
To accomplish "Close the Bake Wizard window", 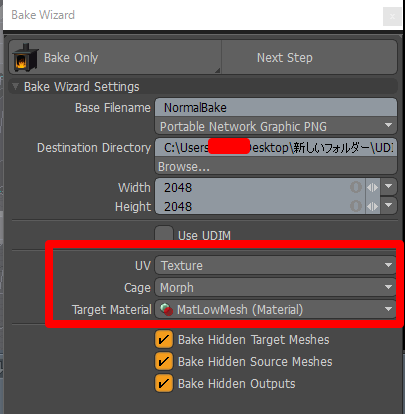I will pos(392,16).
